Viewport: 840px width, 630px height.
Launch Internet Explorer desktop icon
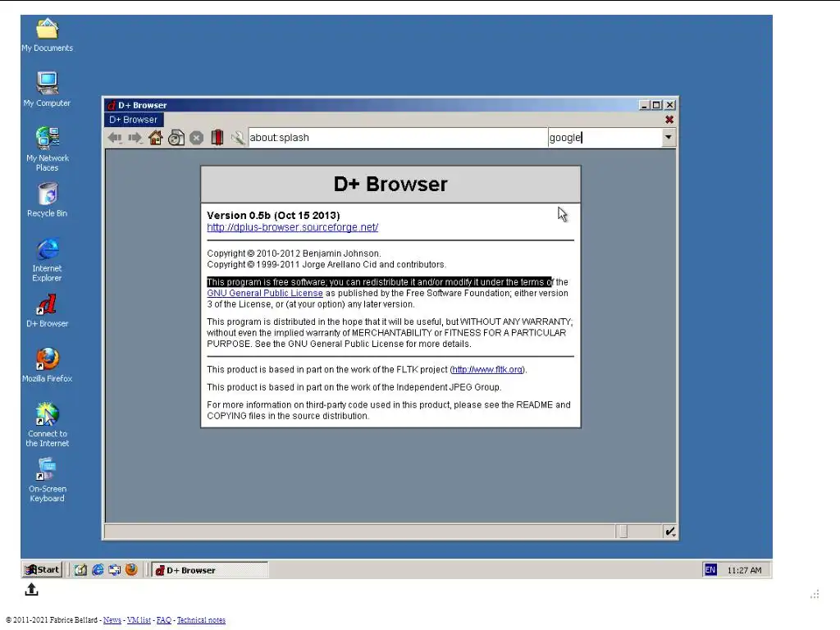(47, 260)
